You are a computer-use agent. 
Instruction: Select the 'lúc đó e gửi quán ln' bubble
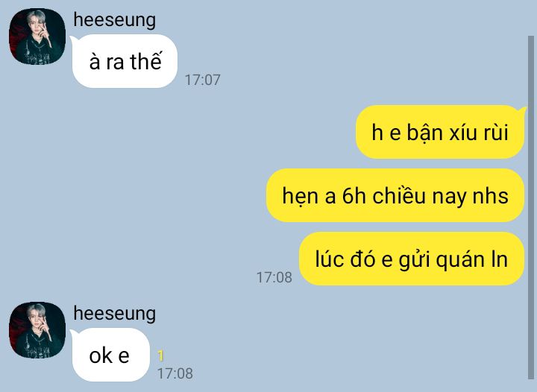point(411,259)
